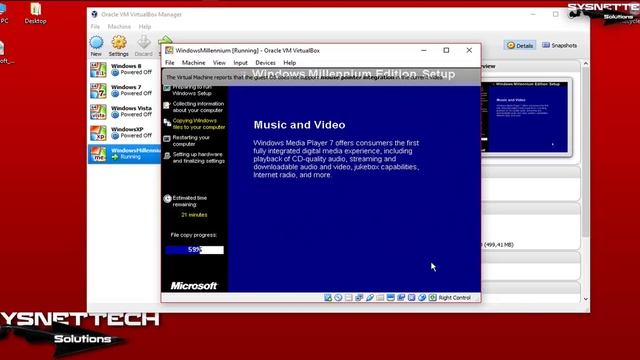Click 'Music and Video' heading

299,125
